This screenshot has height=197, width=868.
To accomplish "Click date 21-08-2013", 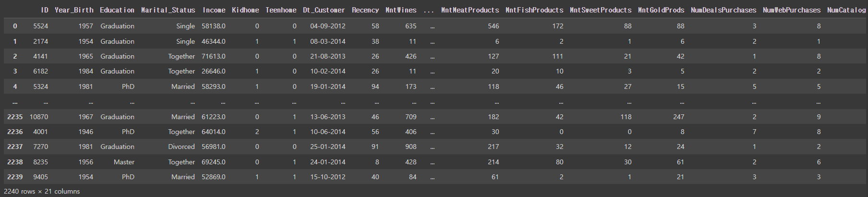I will click(328, 56).
